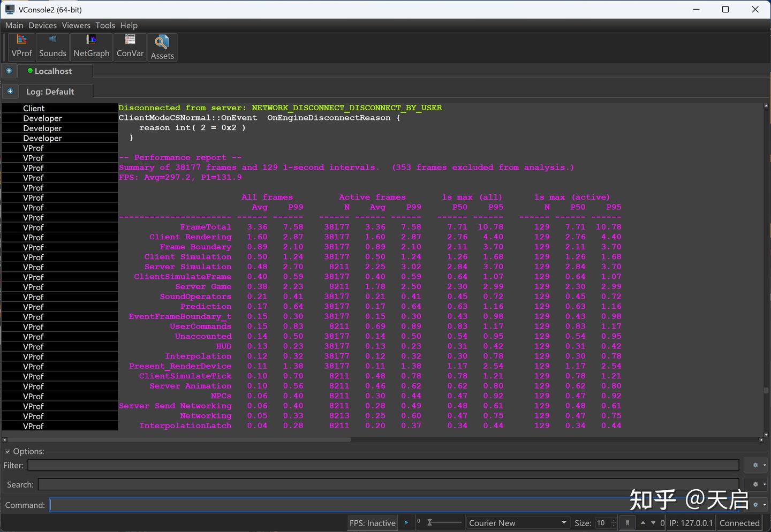Select the Log: Default tab
771x532 pixels.
(56, 92)
